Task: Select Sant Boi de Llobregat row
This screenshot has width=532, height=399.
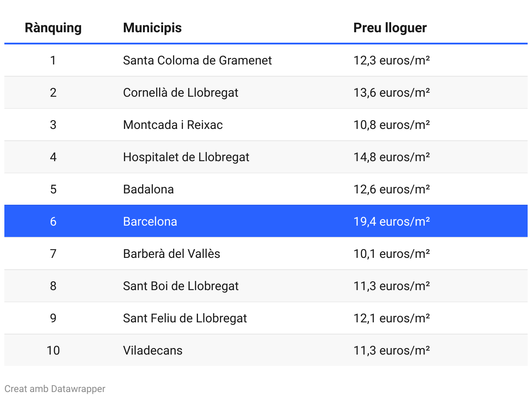Action: tap(266, 286)
